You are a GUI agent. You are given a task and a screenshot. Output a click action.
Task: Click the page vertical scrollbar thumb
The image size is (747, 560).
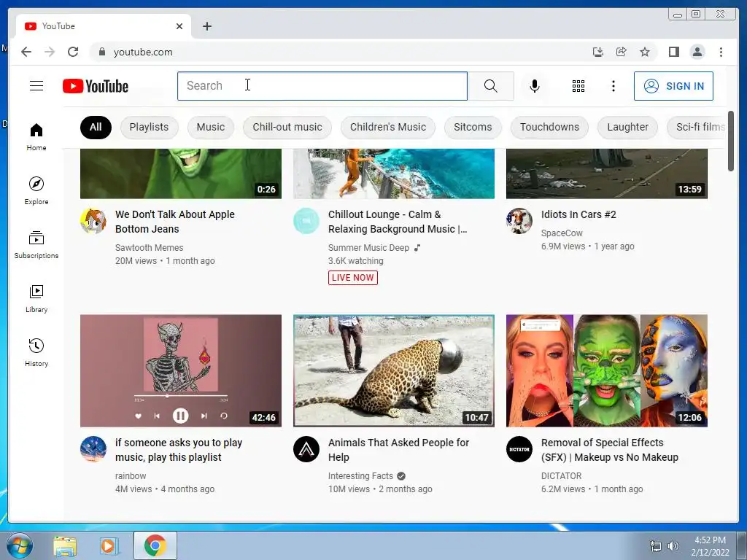731,141
